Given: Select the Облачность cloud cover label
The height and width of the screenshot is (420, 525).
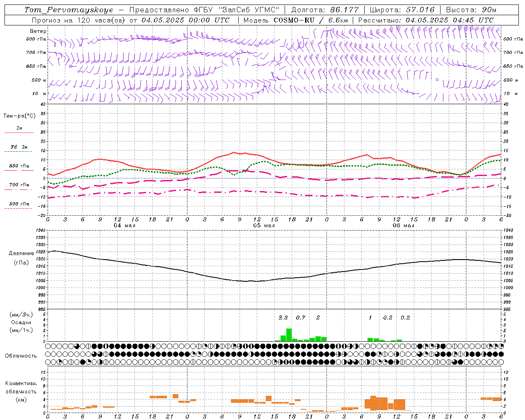Looking at the screenshot, I should click(21, 356).
